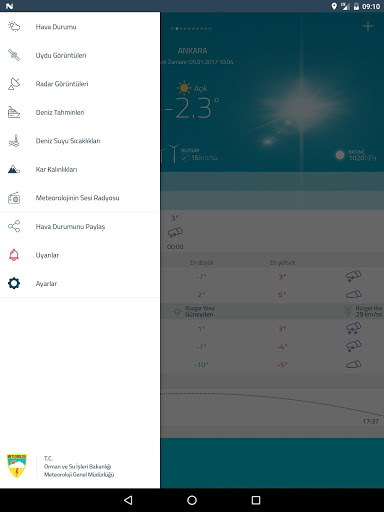The width and height of the screenshot is (384, 512).
Task: Open the red bell Uyarılar icon
Action: tap(14, 255)
